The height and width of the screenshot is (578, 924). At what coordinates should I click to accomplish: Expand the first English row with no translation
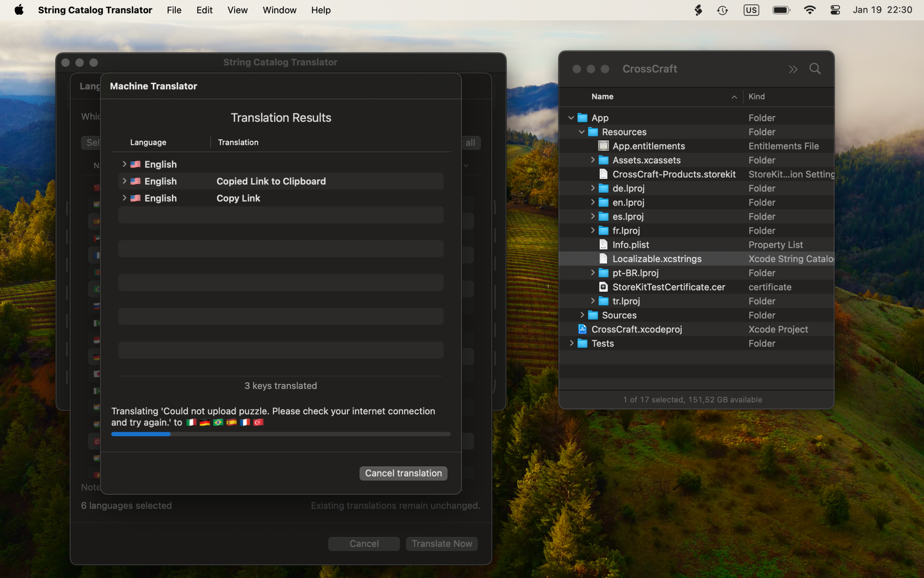tap(124, 164)
